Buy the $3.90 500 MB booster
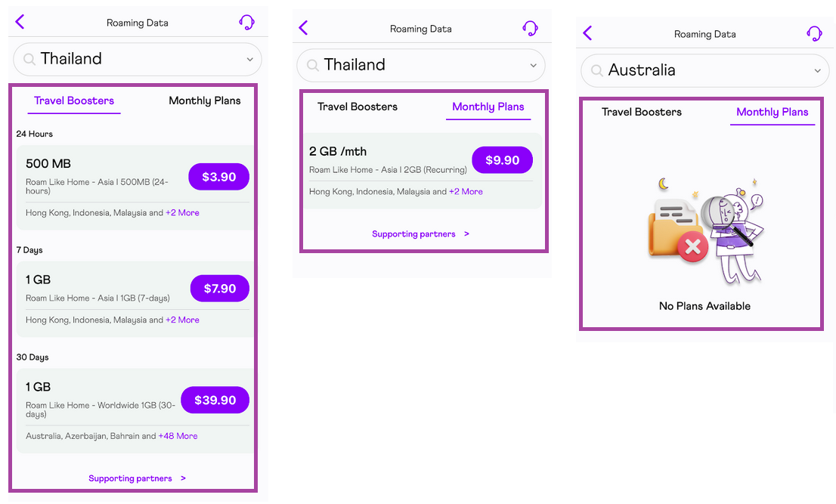836x504 pixels. 218,177
